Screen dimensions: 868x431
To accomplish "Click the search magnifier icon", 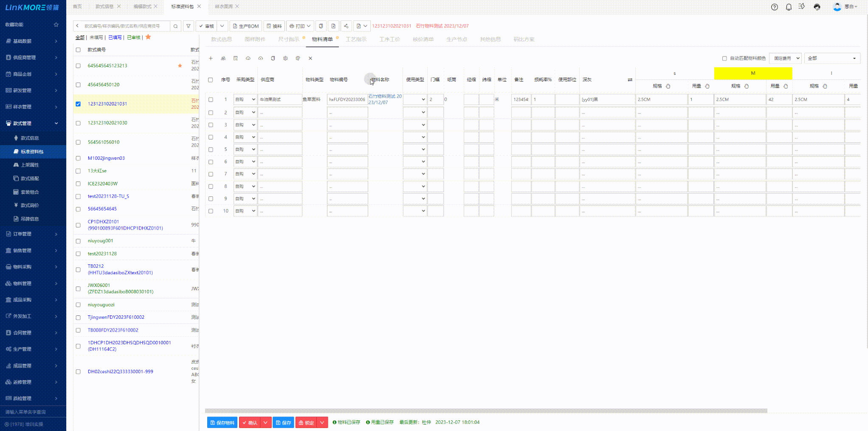I will 175,26.
